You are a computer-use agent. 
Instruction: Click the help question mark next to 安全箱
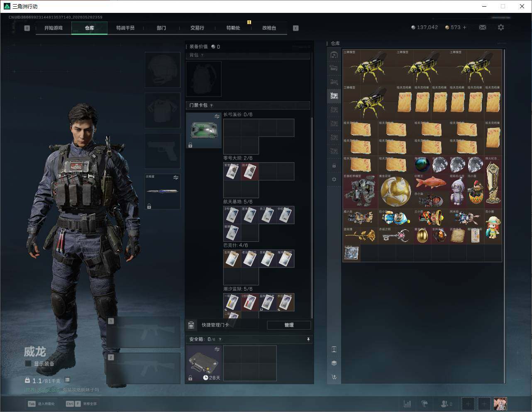pos(220,339)
